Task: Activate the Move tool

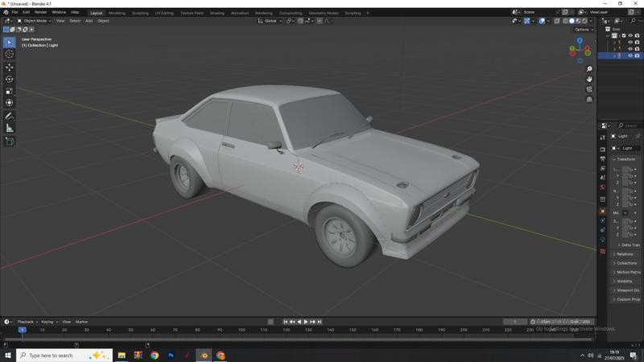Action: pos(9,67)
